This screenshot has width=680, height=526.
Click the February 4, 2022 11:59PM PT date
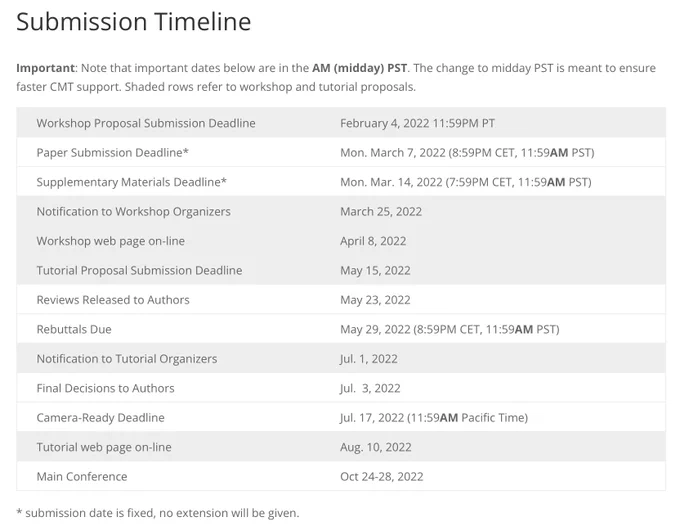417,123
